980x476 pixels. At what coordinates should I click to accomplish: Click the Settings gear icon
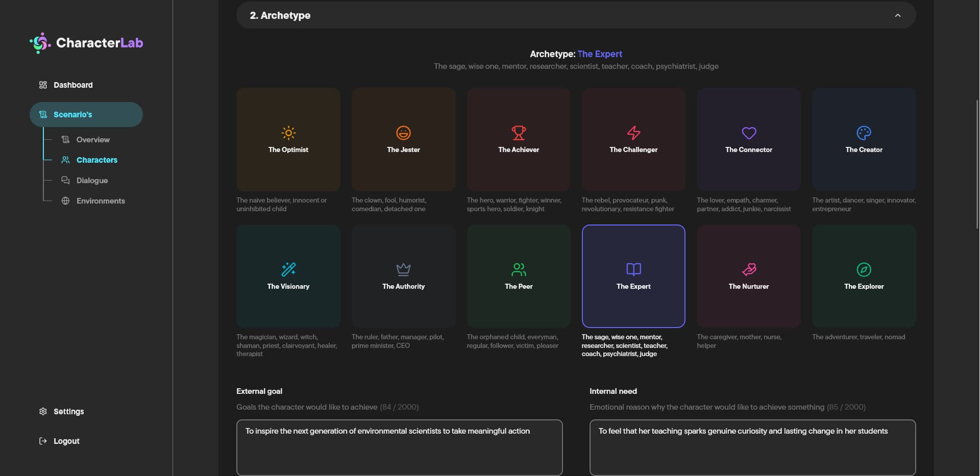coord(43,411)
